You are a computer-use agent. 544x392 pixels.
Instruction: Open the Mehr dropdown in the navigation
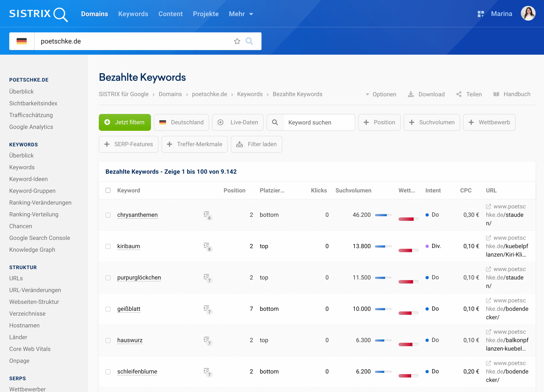tap(240, 14)
